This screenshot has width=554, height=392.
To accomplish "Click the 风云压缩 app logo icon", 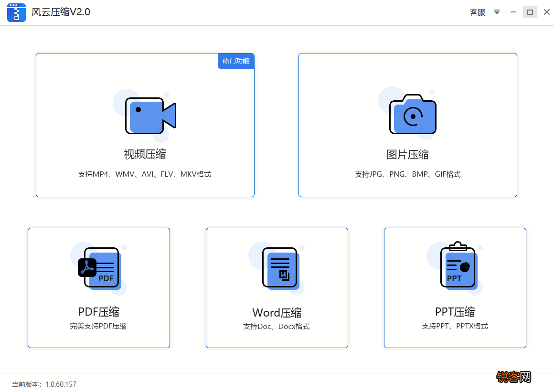I will pos(16,12).
